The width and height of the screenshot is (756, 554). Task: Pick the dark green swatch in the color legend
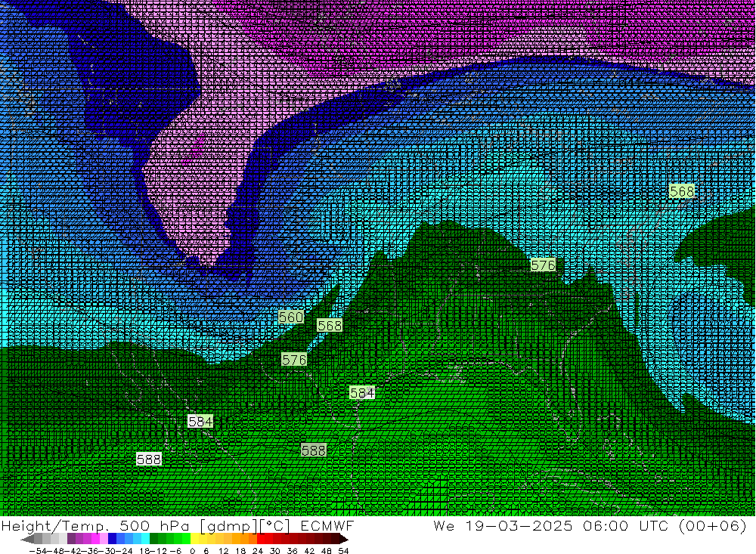153,539
